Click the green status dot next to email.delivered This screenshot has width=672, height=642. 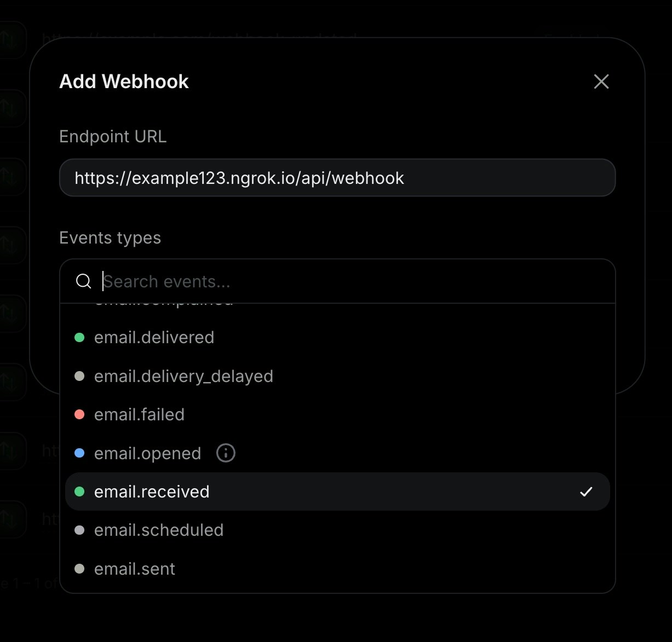79,337
